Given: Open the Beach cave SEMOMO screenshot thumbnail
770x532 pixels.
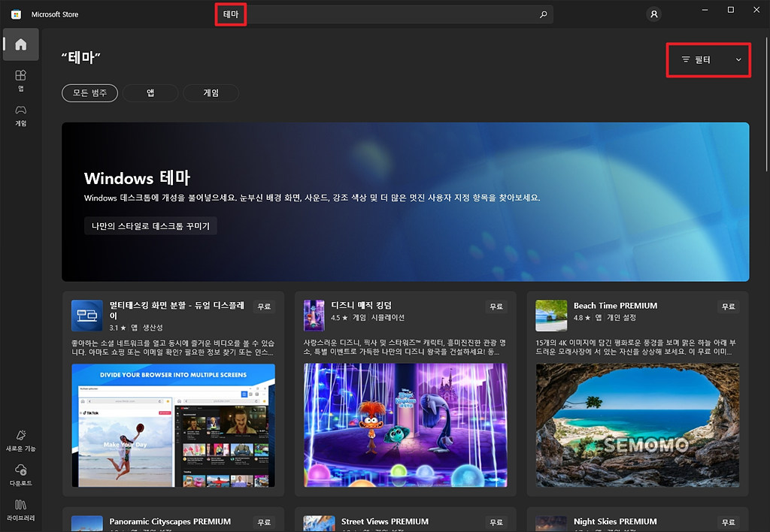Looking at the screenshot, I should (x=638, y=425).
